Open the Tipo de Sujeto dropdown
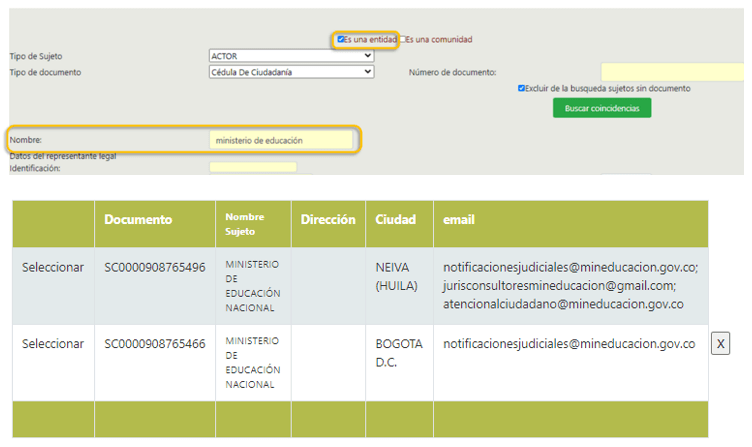Image resolution: width=752 pixels, height=447 pixels. [x=290, y=56]
